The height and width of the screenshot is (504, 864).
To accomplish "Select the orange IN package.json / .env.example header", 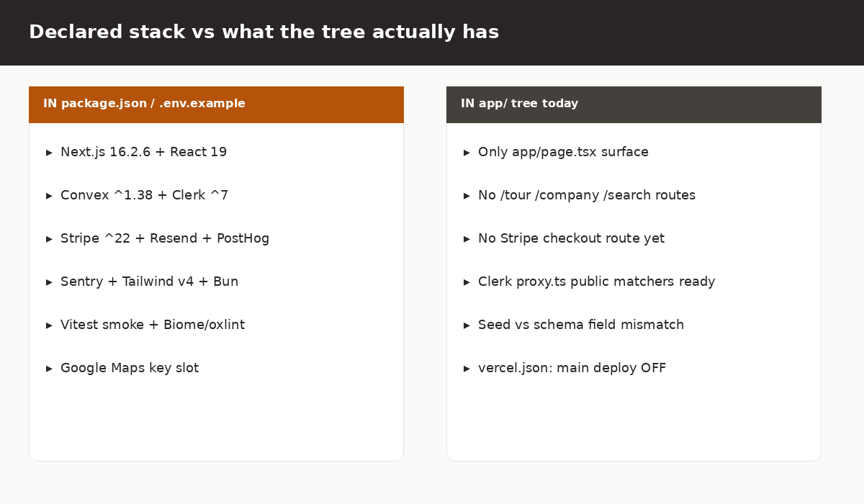I will pyautogui.click(x=216, y=104).
